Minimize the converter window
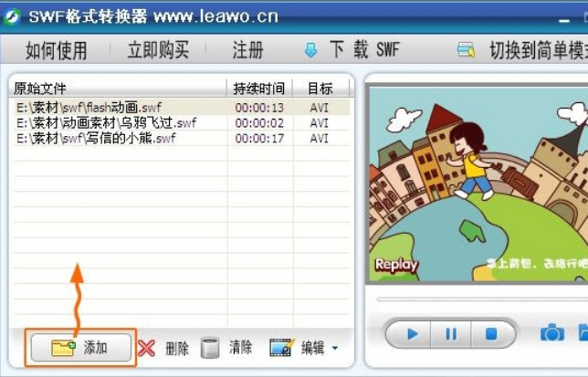 (x=563, y=21)
